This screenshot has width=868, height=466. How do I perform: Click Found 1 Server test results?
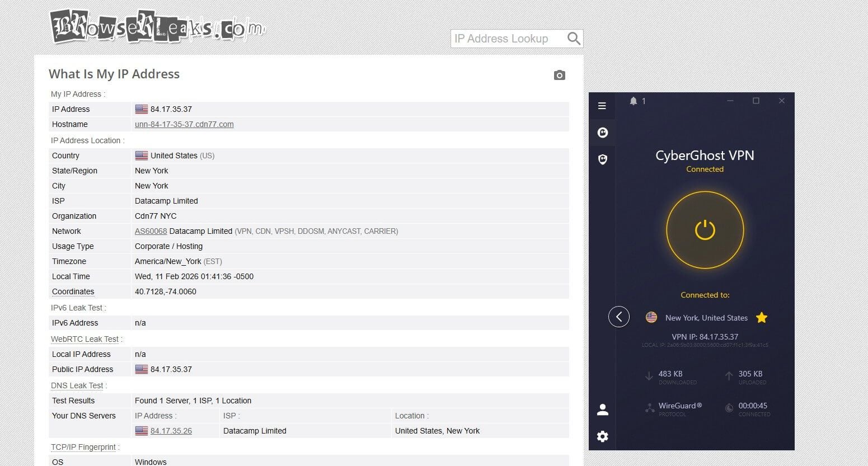(x=193, y=401)
